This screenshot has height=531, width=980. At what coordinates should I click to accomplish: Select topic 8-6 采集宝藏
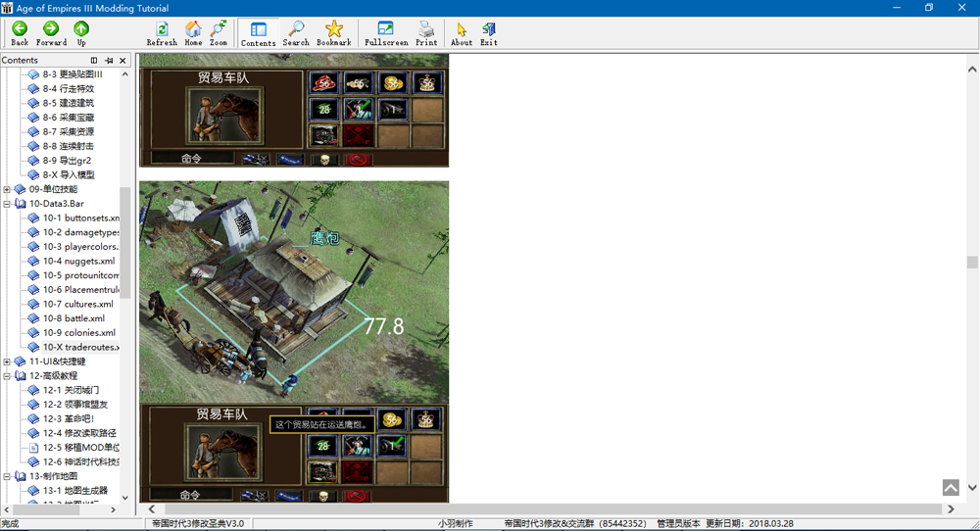point(69,117)
